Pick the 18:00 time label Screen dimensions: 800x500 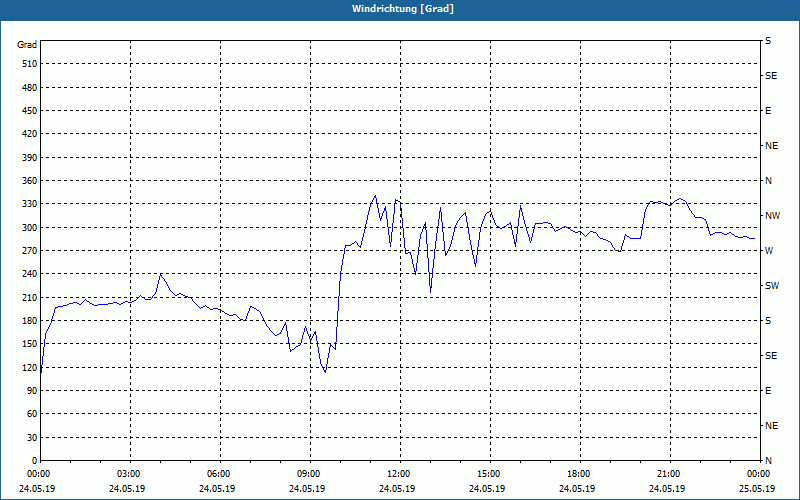coord(577,474)
